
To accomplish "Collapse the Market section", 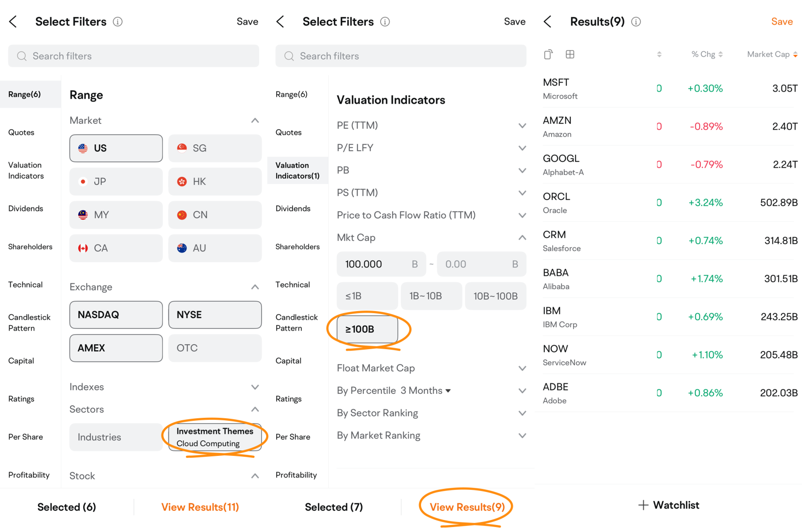I will [255, 120].
